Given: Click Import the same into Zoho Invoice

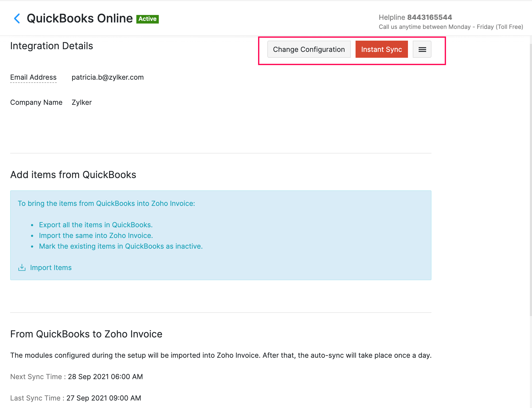Looking at the screenshot, I should pos(95,235).
